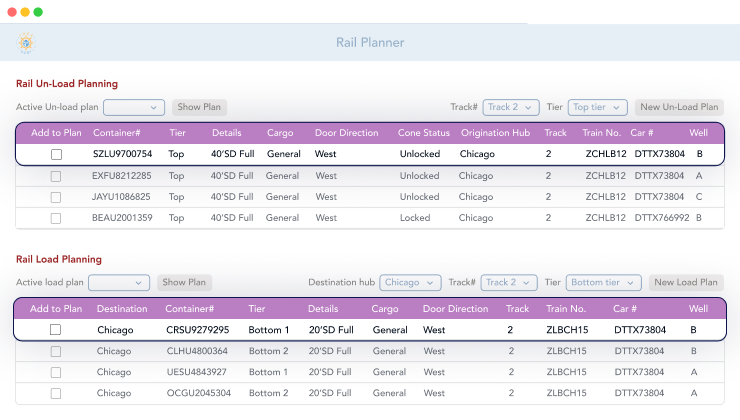Click the New Load Plan button
Image resolution: width=740 pixels, height=420 pixels.
(686, 283)
